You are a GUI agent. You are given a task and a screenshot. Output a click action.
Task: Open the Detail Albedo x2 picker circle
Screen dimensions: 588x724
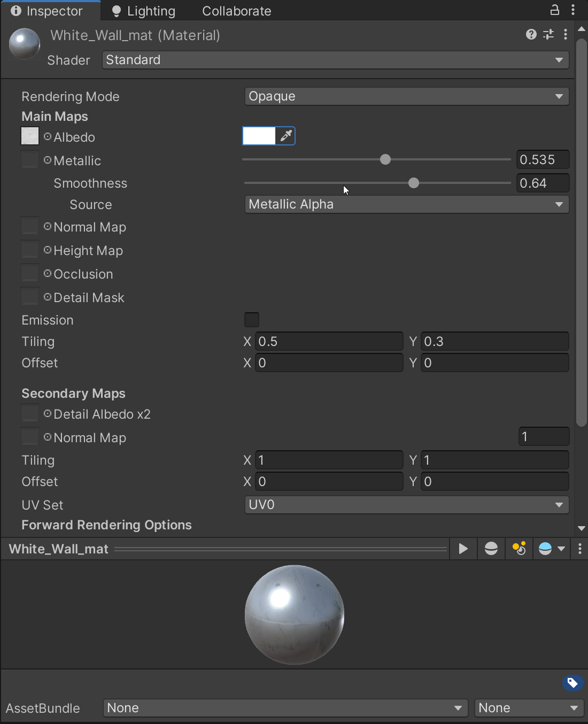click(x=48, y=413)
